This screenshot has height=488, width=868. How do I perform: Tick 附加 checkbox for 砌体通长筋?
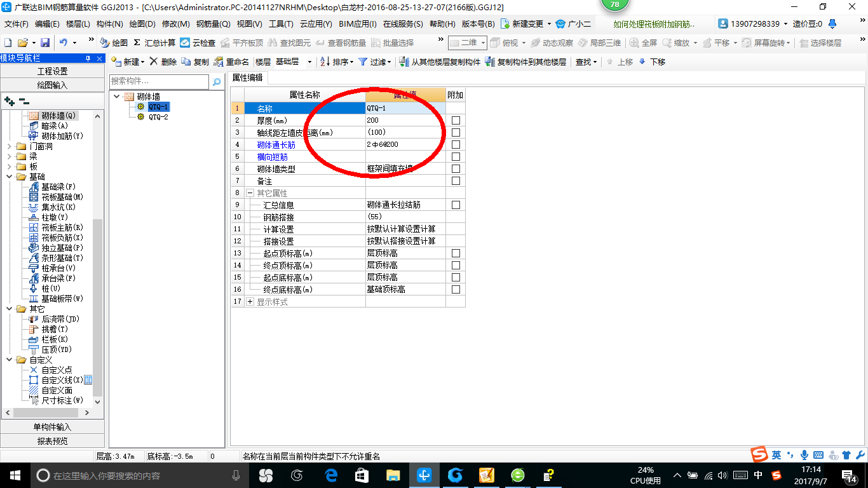click(x=456, y=144)
